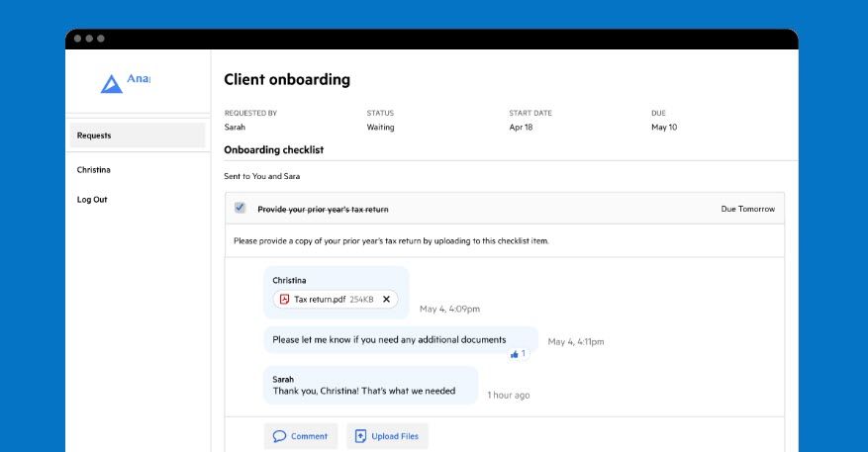Click the upload icon on Upload Files
Image resolution: width=868 pixels, height=452 pixels.
360,436
